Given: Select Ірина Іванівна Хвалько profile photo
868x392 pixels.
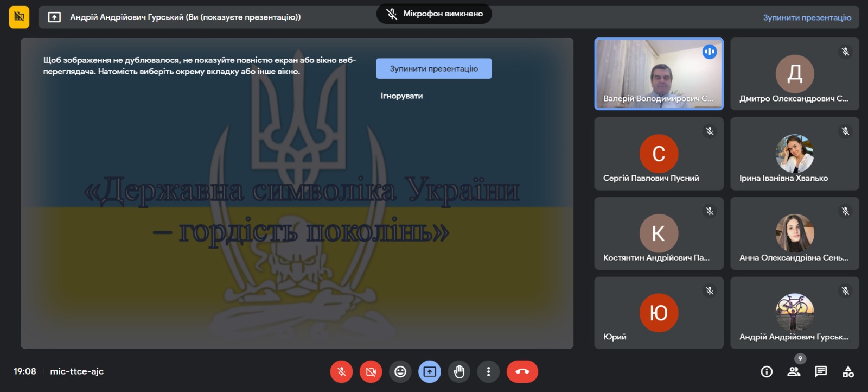Looking at the screenshot, I should click(795, 154).
